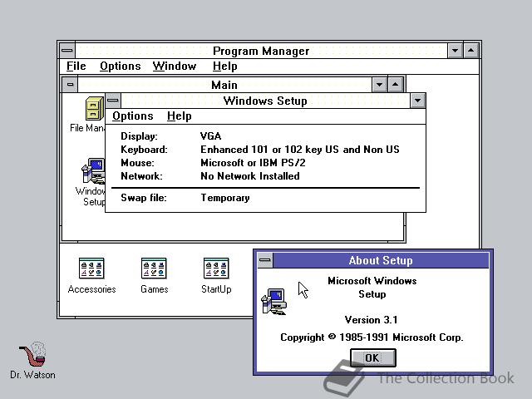Open the File menu in Program Manager
This screenshot has width=532, height=399.
[76, 66]
